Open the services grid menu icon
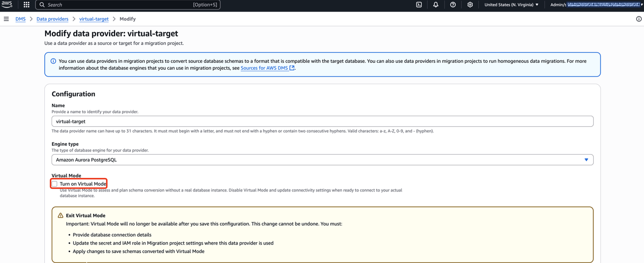 [x=26, y=5]
